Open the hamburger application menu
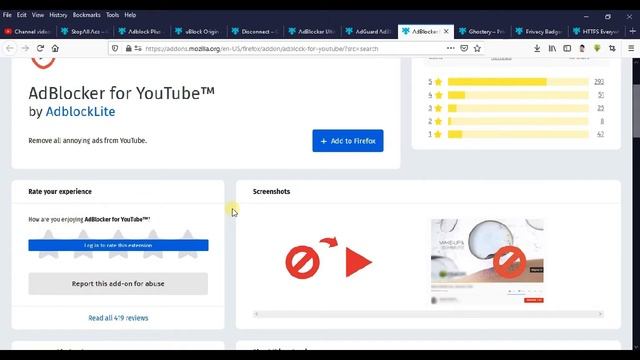The height and width of the screenshot is (360, 640). click(x=631, y=49)
